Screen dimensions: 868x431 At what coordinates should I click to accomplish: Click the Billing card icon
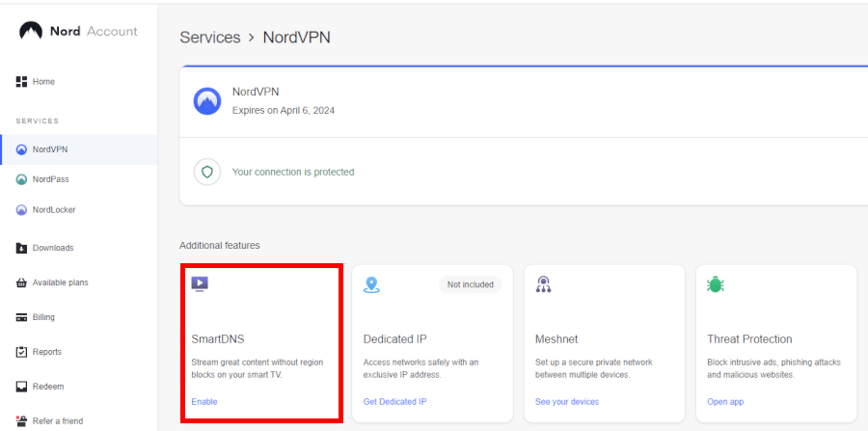21,317
